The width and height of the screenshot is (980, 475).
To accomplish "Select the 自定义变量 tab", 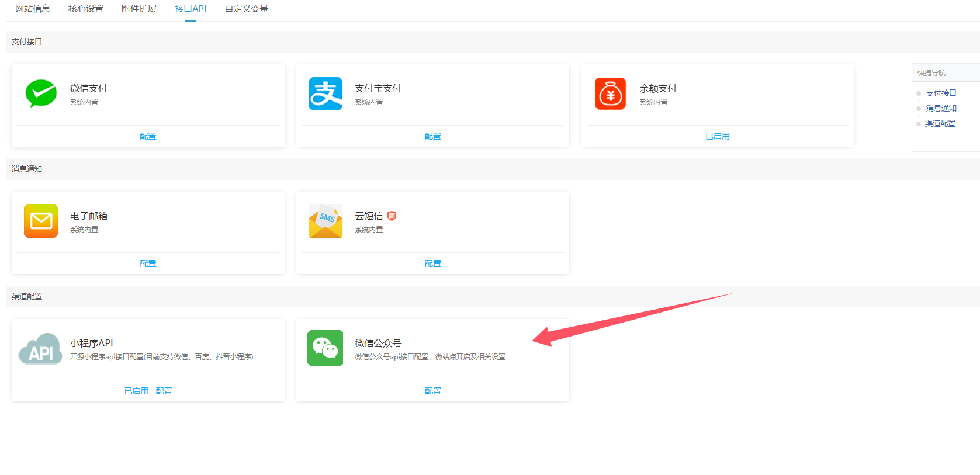I will click(247, 9).
